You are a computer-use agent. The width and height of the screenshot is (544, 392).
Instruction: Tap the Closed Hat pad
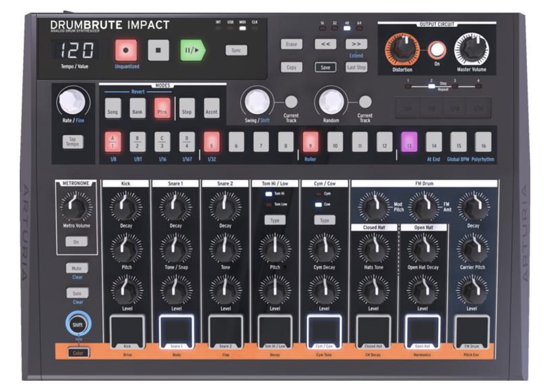click(373, 332)
